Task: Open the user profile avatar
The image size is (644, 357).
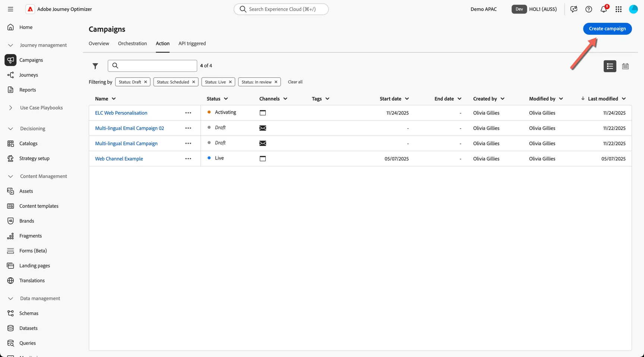Action: tap(633, 9)
